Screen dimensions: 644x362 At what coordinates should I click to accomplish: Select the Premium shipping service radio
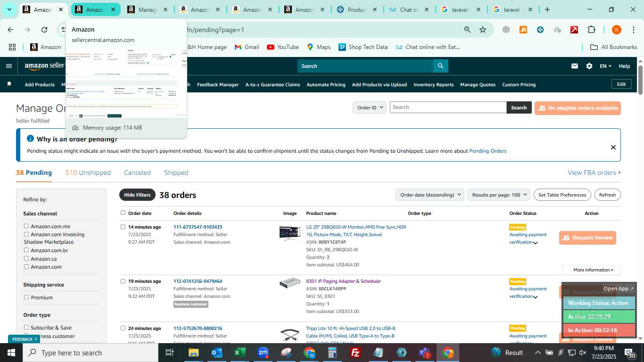coord(26,297)
